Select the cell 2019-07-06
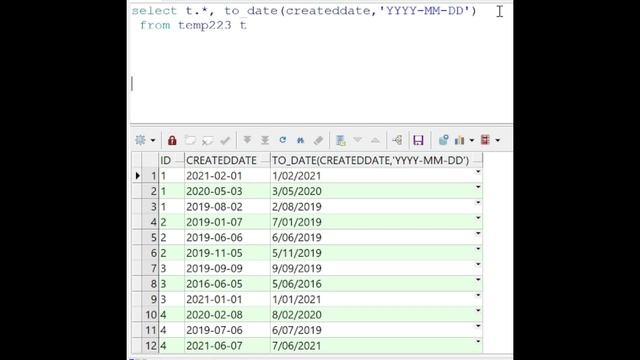This screenshot has height=360, width=640. click(227, 330)
